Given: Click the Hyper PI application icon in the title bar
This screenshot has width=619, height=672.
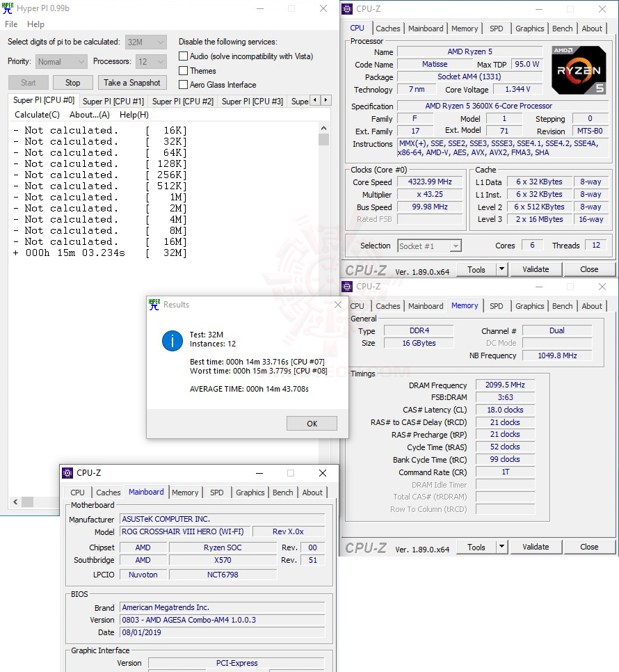Looking at the screenshot, I should 8,8.
